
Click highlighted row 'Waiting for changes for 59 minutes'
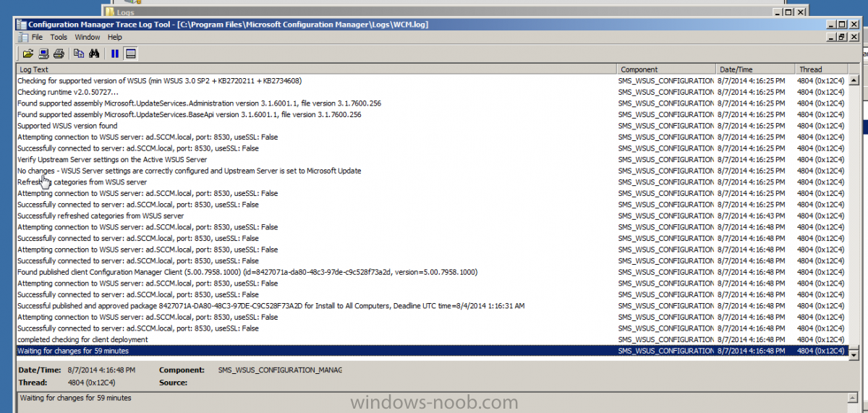432,351
